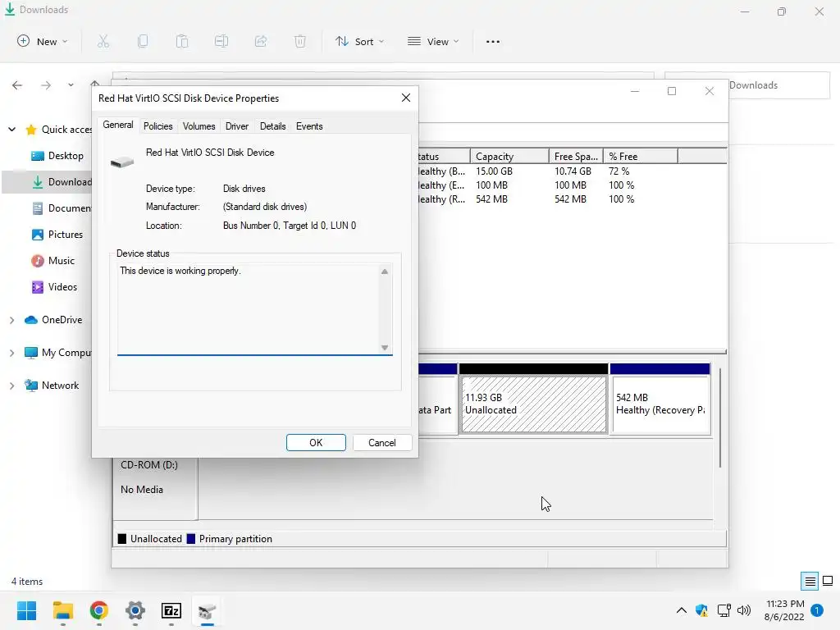Screen dimensions: 840x630
Task: Open Settings gear from the taskbar
Action: click(x=135, y=610)
